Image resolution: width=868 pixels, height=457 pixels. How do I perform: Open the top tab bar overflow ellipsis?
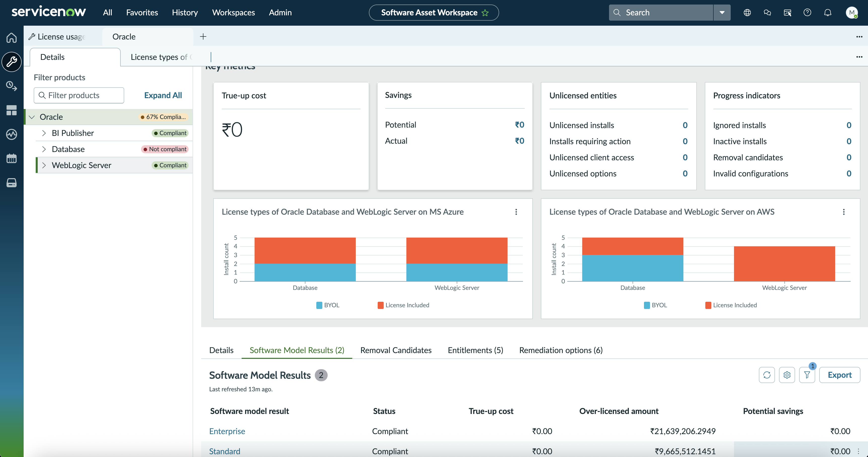coord(859,36)
